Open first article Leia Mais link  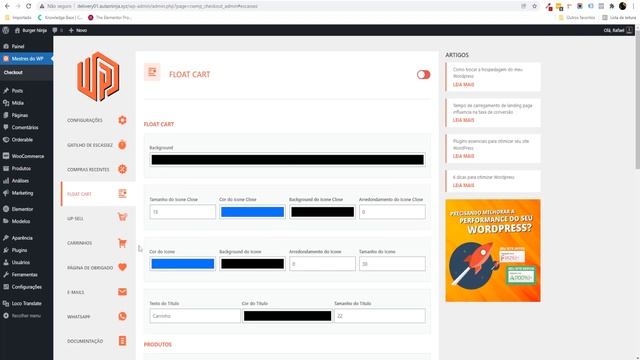(x=463, y=84)
